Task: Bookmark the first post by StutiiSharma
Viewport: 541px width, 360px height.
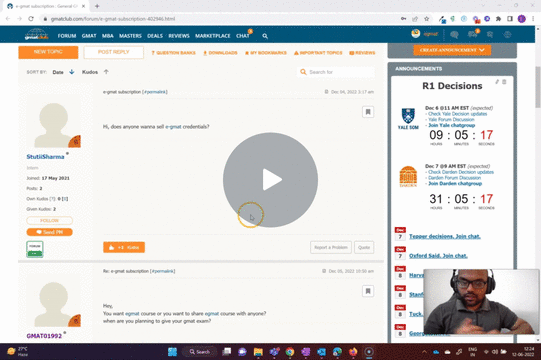Action: (x=368, y=112)
